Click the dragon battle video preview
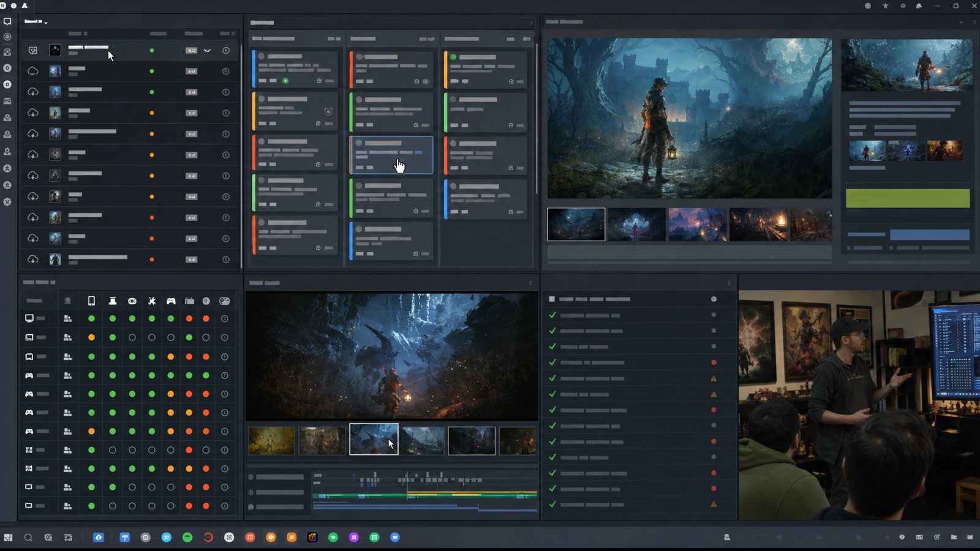Screen dimensions: 980x551 coord(392,356)
